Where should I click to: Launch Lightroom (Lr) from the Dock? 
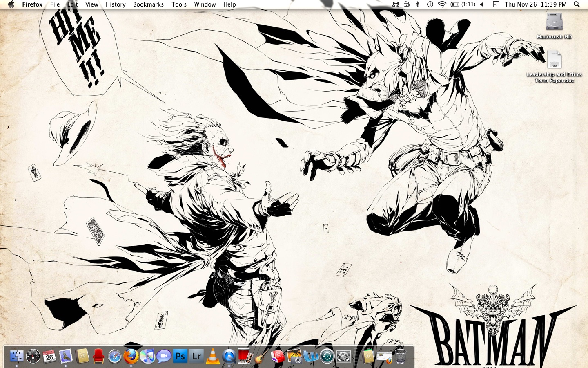[x=196, y=356]
